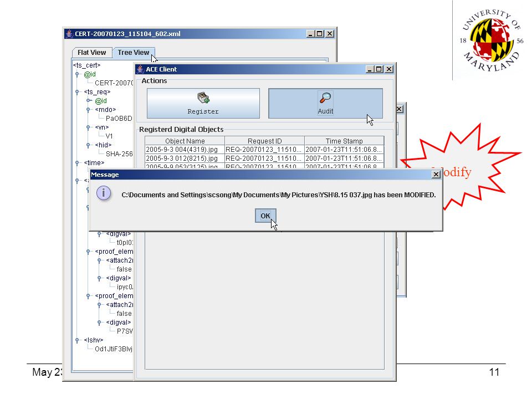Select the ts_cert root node
The height and width of the screenshot is (399, 532).
coord(87,65)
